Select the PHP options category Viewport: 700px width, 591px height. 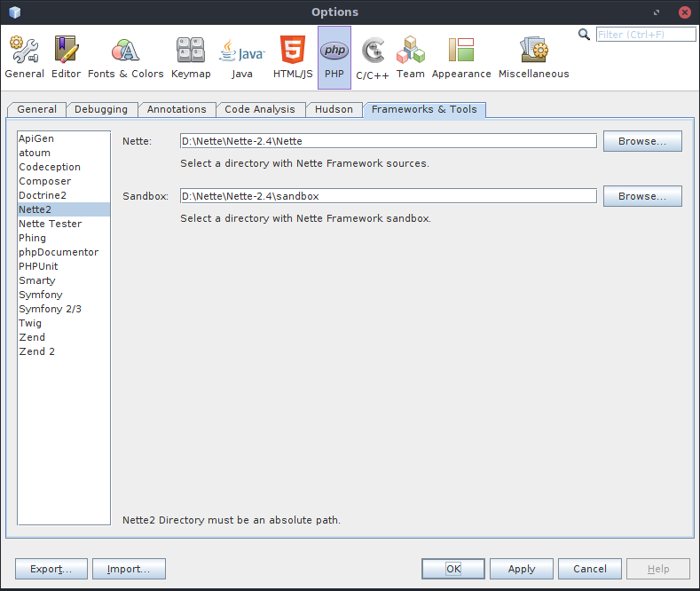tap(334, 58)
